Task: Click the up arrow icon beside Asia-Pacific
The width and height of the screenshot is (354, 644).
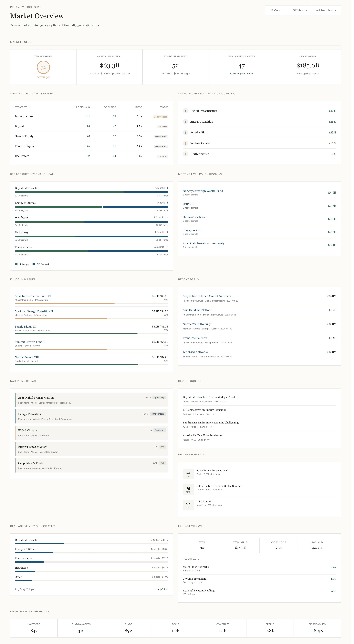Action: (x=185, y=132)
